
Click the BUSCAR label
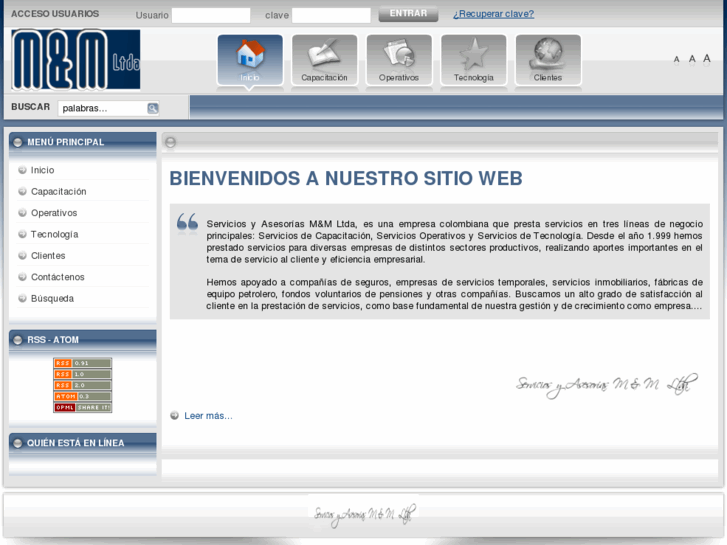click(x=31, y=107)
